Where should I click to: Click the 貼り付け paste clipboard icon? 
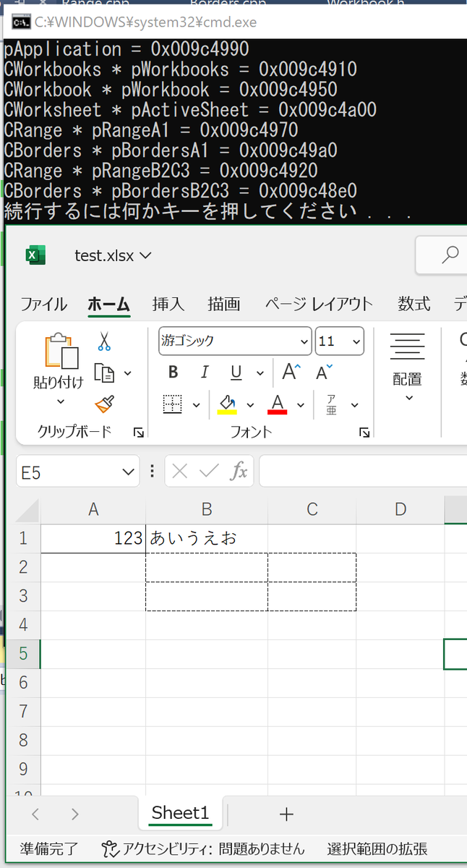[61, 352]
